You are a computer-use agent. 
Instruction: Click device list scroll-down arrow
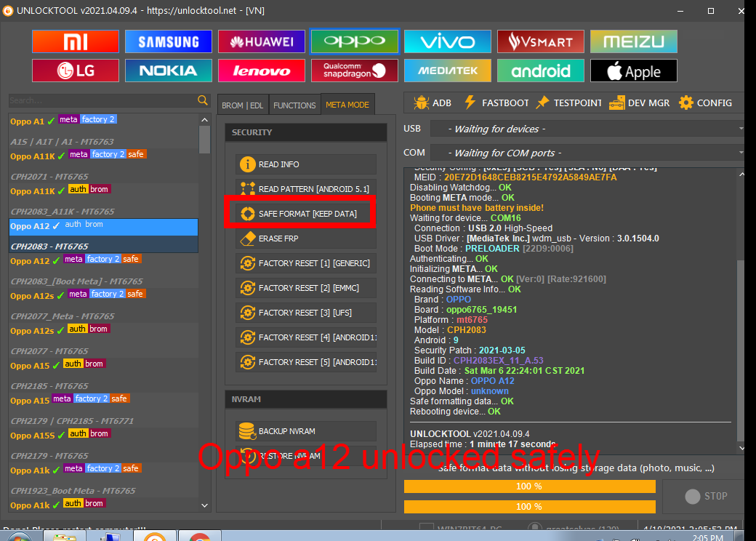[x=204, y=505]
